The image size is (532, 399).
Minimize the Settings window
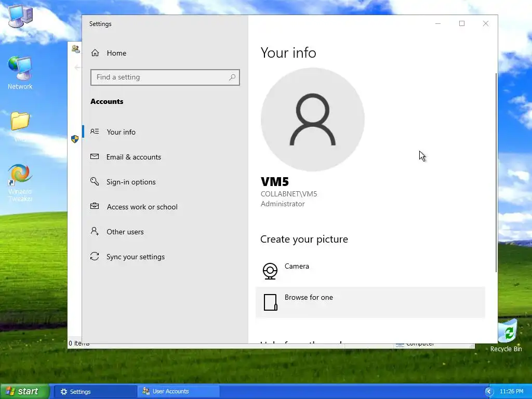438,23
